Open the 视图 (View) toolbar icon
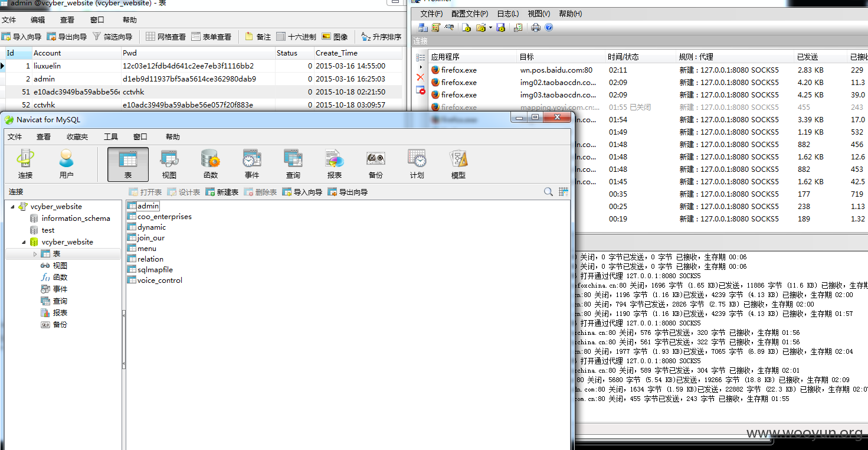This screenshot has width=868, height=450. click(x=169, y=164)
